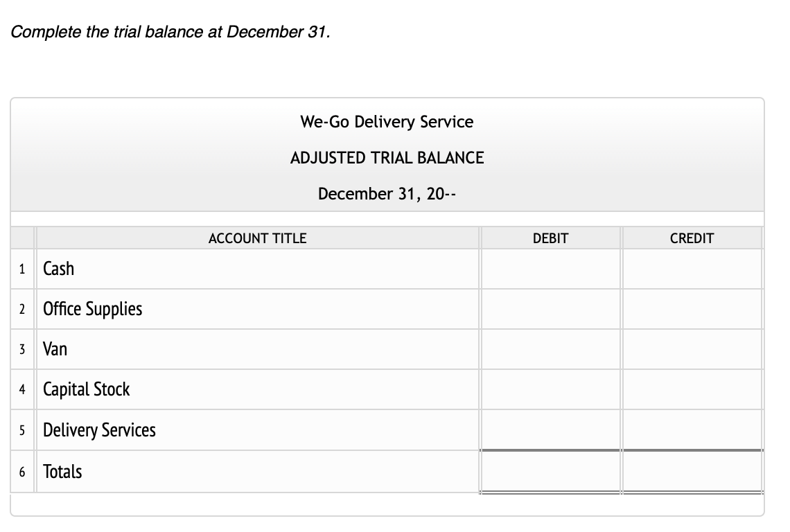Select the Capital Stock debit field

tap(550, 389)
